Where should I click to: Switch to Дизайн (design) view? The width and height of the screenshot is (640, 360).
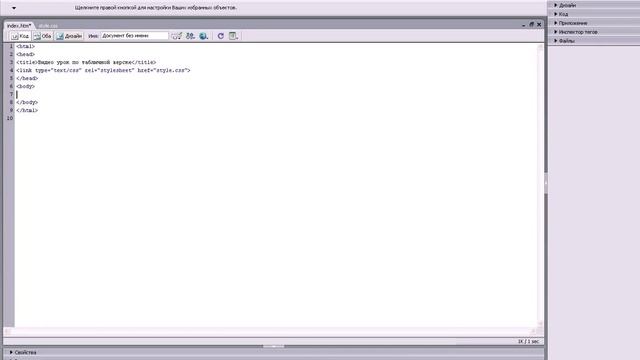point(69,36)
